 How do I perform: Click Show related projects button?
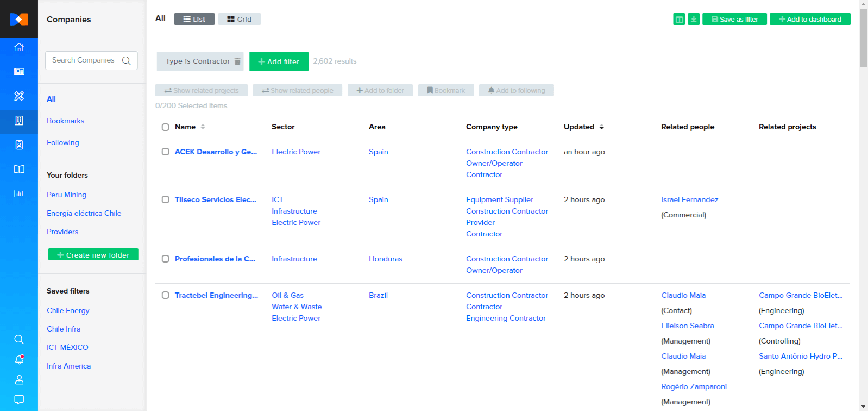tap(202, 90)
